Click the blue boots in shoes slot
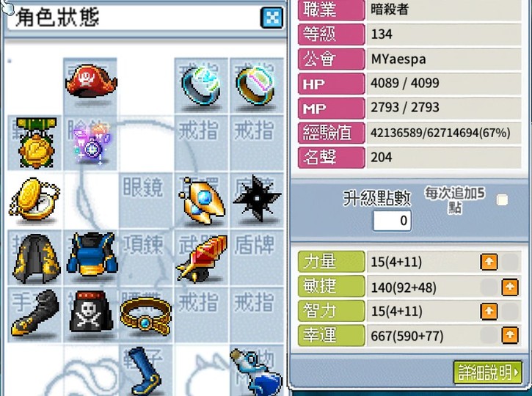 147,371
